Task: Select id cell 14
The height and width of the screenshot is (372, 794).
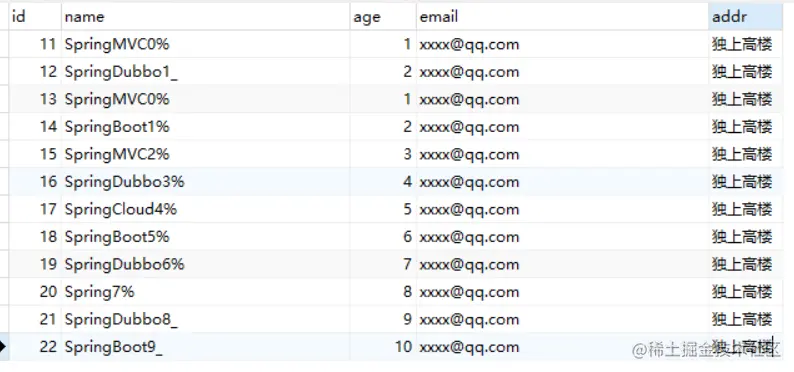Action: pos(35,127)
